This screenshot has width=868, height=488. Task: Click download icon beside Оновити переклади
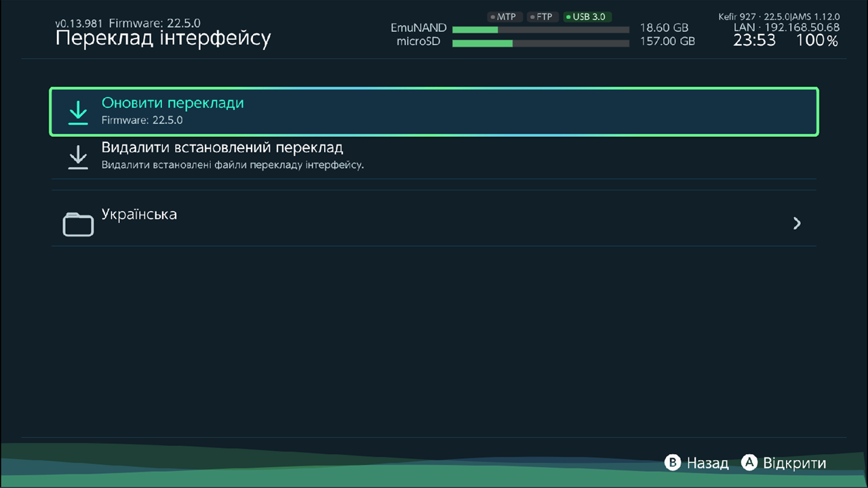[79, 113]
